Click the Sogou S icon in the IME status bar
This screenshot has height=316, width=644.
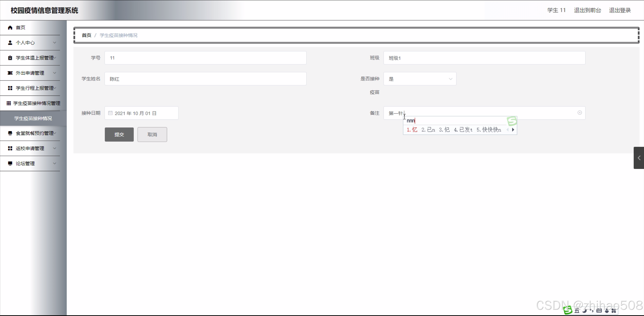coord(568,310)
